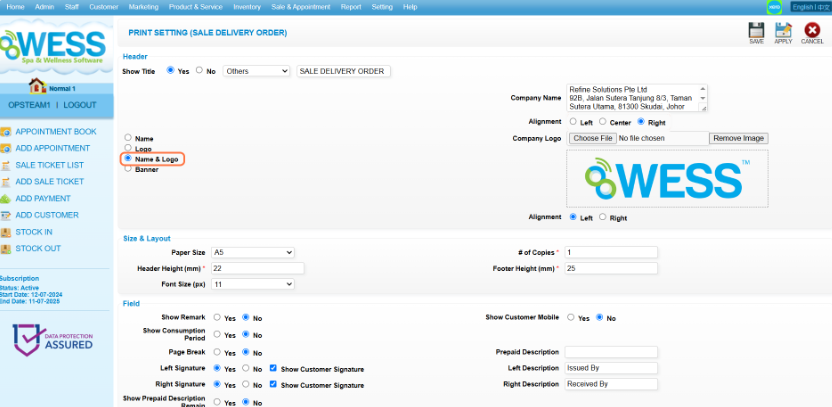Set company name alignment to Center
832x407 pixels.
pyautogui.click(x=602, y=122)
